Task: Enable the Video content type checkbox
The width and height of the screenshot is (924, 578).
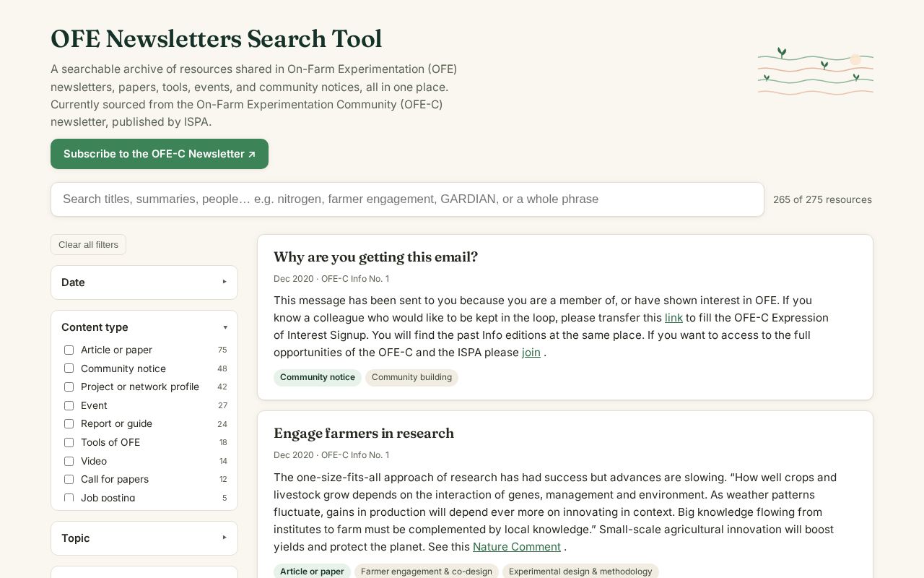Action: coord(69,461)
